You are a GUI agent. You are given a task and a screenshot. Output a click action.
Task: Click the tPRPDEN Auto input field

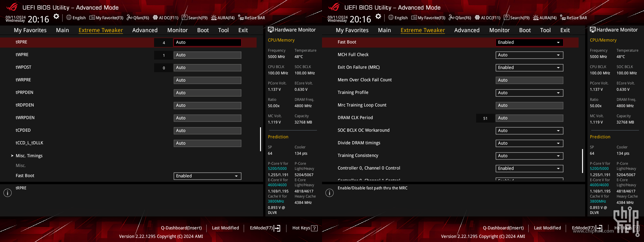(208, 93)
